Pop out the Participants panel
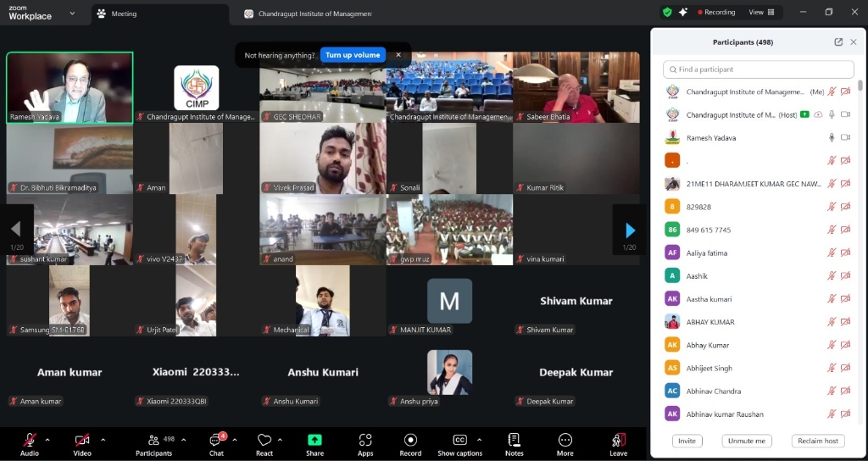The width and height of the screenshot is (868, 461). pyautogui.click(x=838, y=42)
